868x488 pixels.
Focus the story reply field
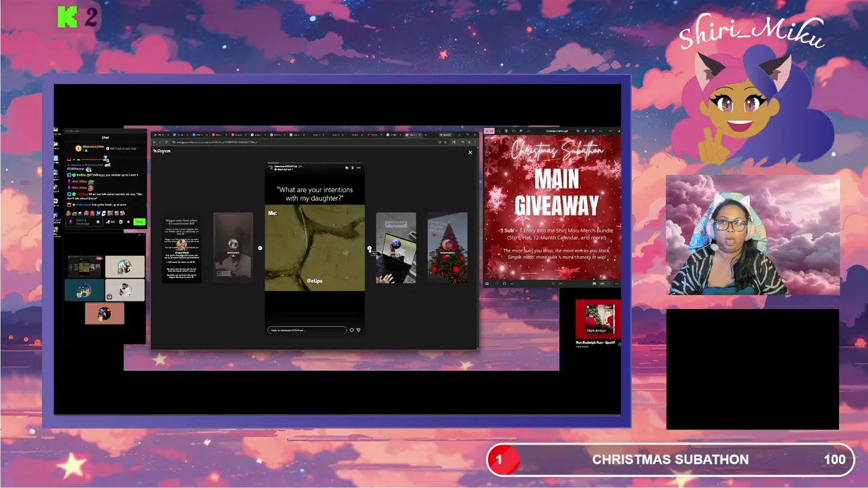tap(307, 330)
